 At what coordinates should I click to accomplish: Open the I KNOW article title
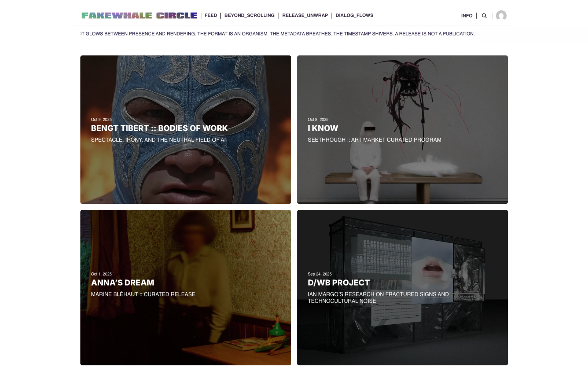[323, 128]
